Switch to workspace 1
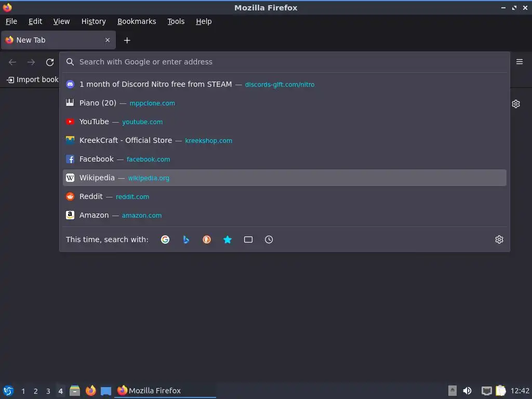The height and width of the screenshot is (399, 532). 23,391
